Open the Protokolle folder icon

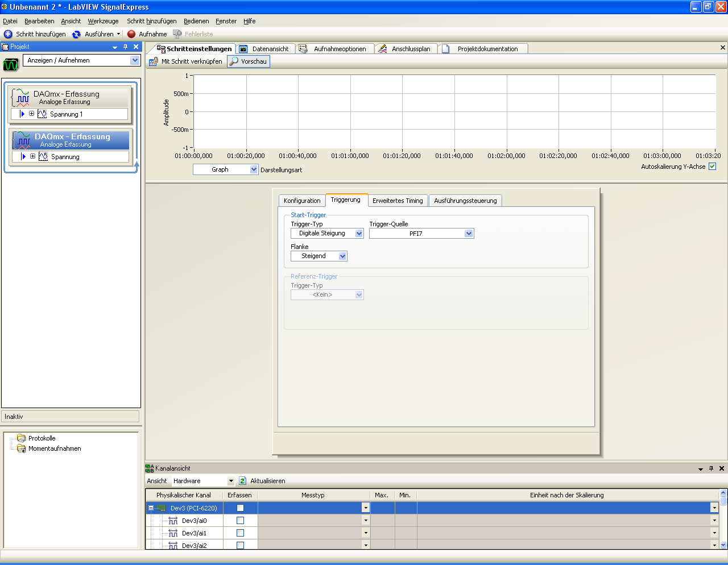pyautogui.click(x=21, y=438)
